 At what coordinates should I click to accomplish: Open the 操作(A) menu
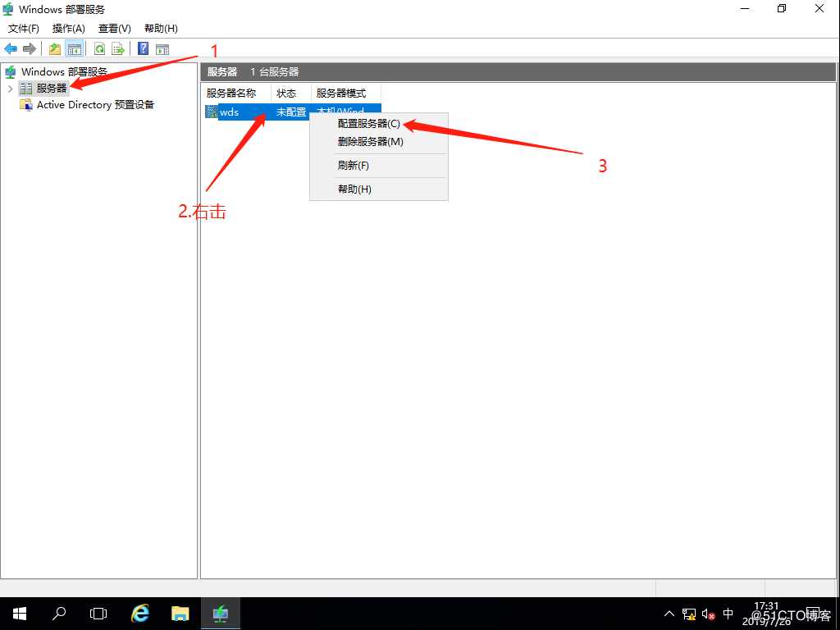69,29
